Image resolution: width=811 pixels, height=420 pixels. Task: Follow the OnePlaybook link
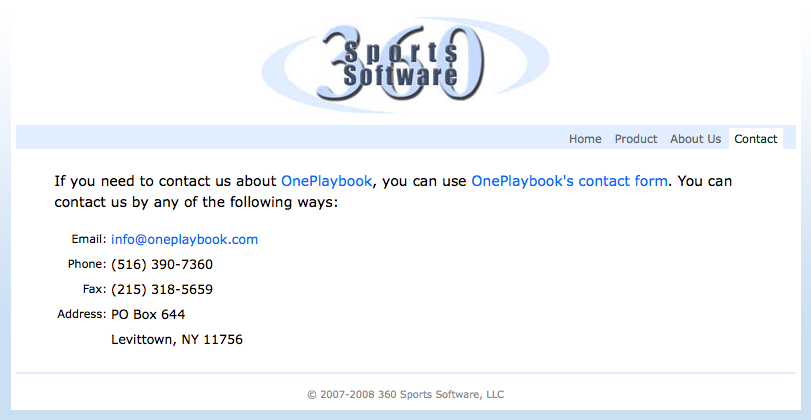coord(326,181)
